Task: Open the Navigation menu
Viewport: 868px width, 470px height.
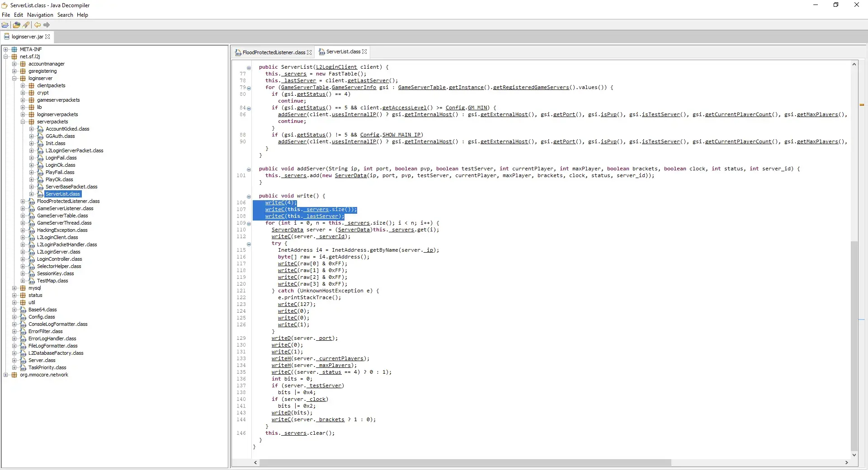Action: pos(40,15)
